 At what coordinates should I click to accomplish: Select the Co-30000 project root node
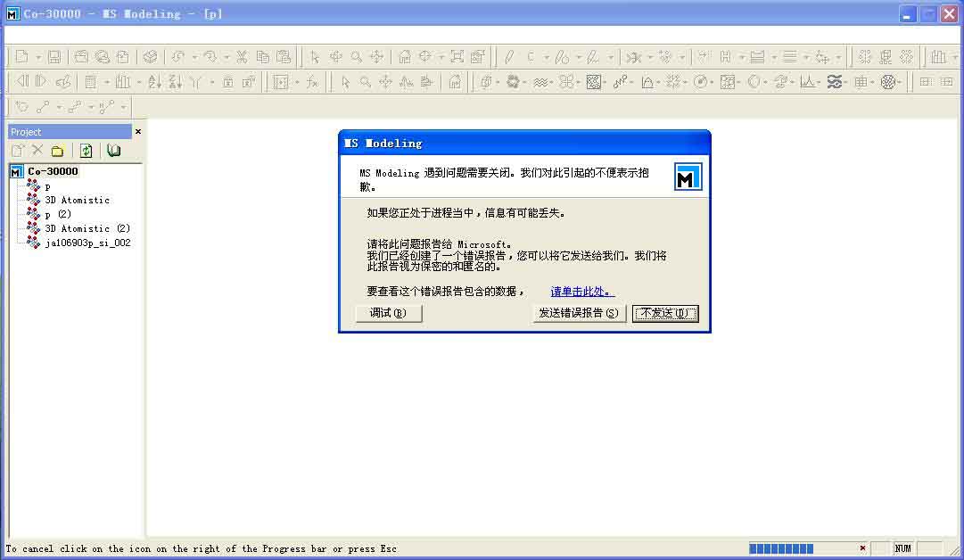coord(53,171)
